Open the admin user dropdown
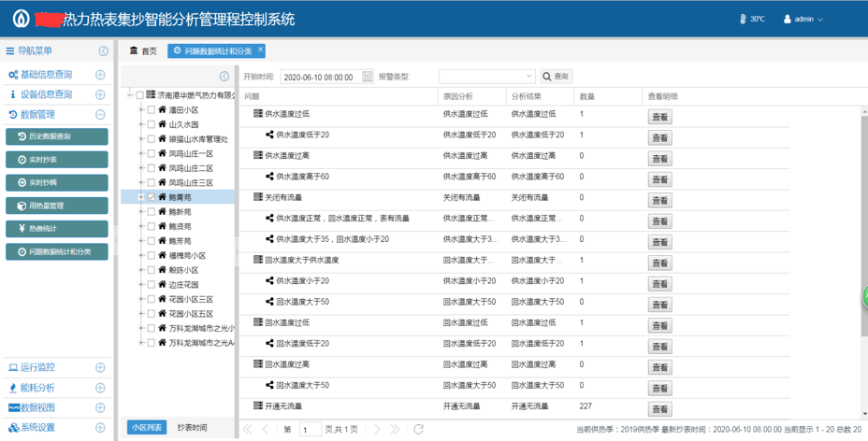 pyautogui.click(x=803, y=19)
